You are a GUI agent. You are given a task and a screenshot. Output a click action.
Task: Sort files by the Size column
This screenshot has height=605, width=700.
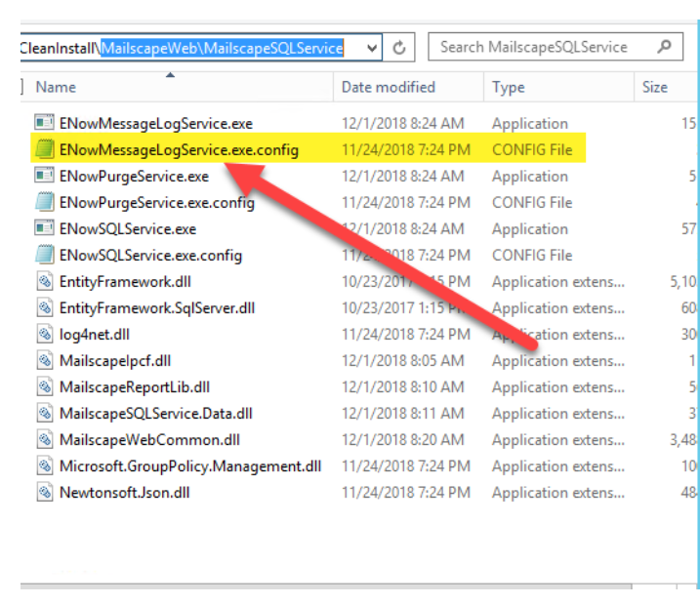(x=654, y=87)
